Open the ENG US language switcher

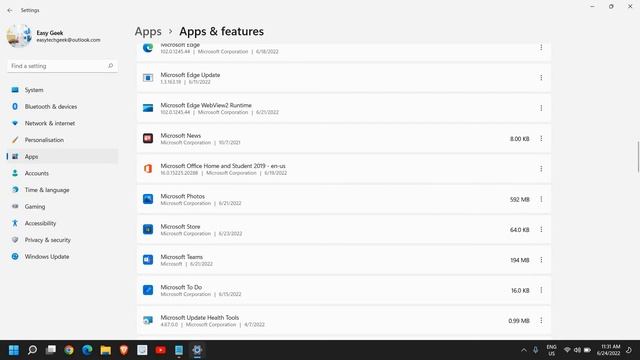[x=551, y=350]
